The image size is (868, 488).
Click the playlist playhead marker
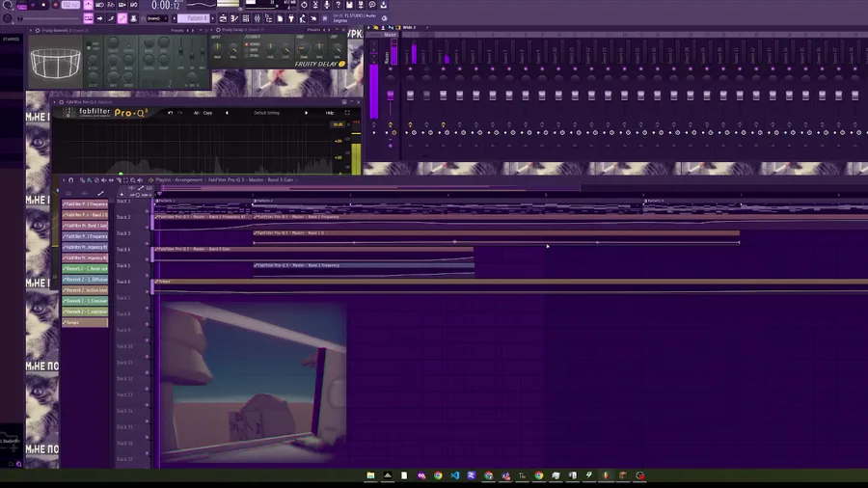[x=159, y=194]
